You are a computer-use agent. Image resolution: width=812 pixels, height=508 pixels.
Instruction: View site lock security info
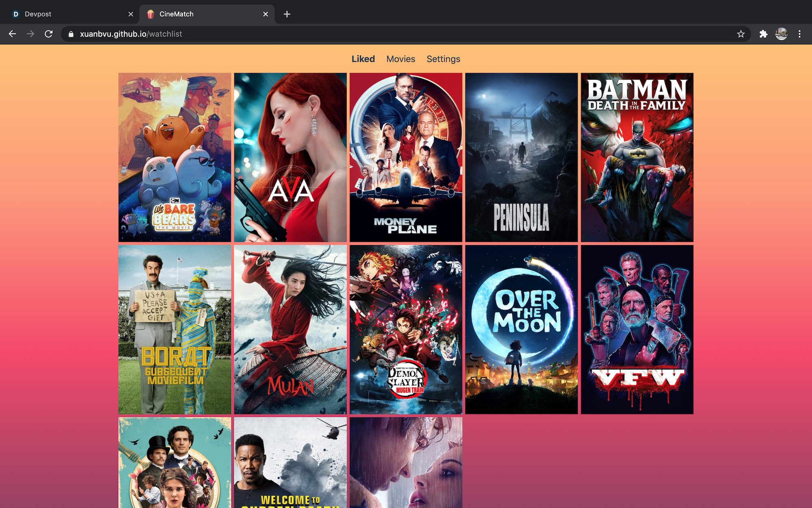71,34
